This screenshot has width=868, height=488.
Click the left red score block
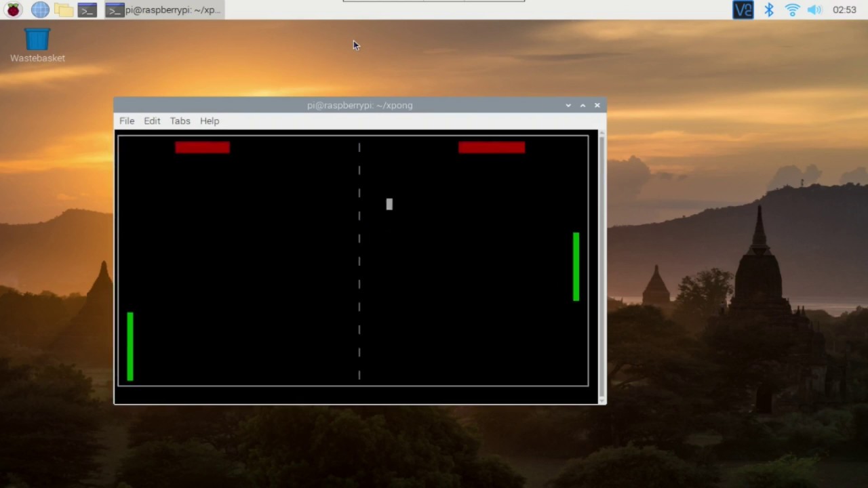tap(202, 147)
